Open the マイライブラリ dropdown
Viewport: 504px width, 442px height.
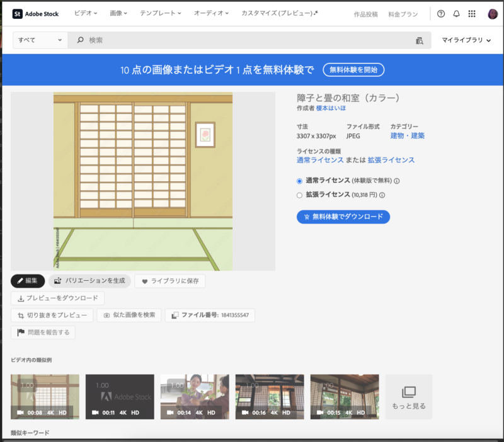pyautogui.click(x=466, y=40)
